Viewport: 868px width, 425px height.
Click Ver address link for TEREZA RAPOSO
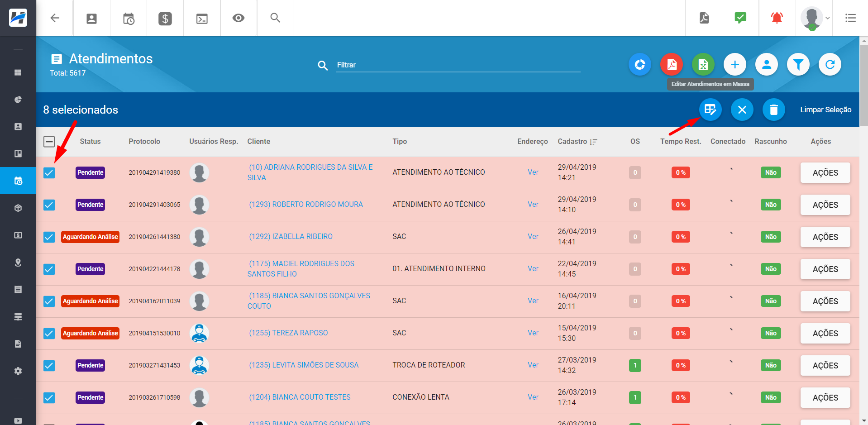pyautogui.click(x=533, y=333)
